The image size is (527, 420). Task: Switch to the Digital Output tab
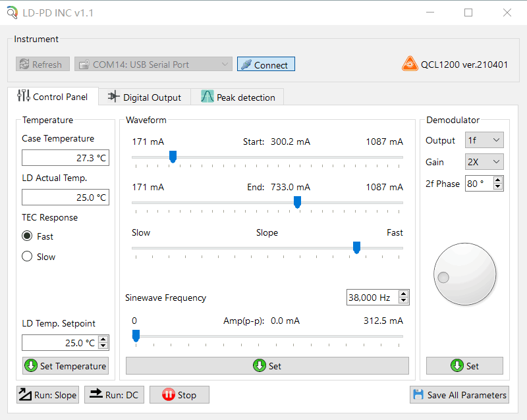(144, 97)
